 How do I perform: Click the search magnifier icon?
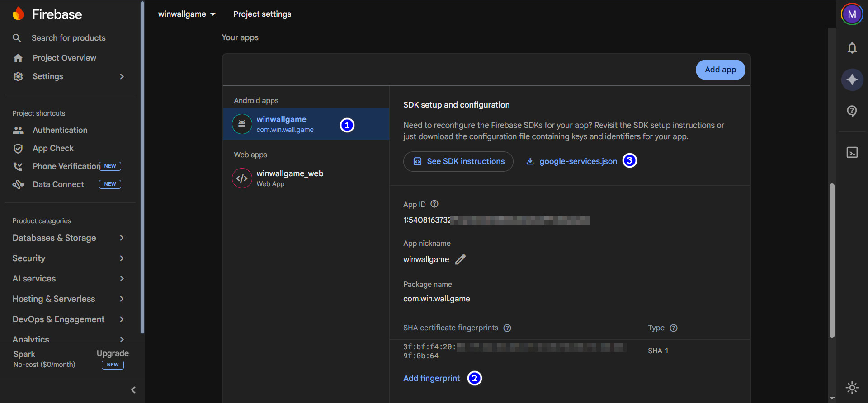(17, 38)
